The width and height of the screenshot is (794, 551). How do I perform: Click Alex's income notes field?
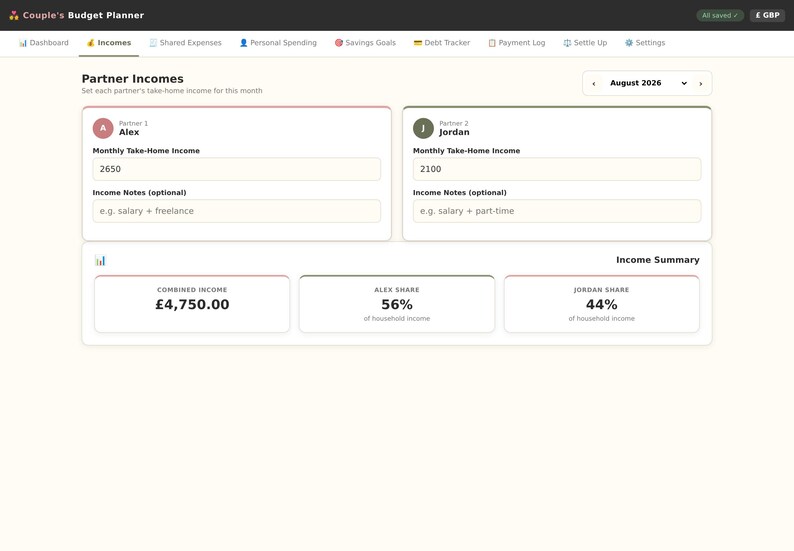[x=236, y=211]
